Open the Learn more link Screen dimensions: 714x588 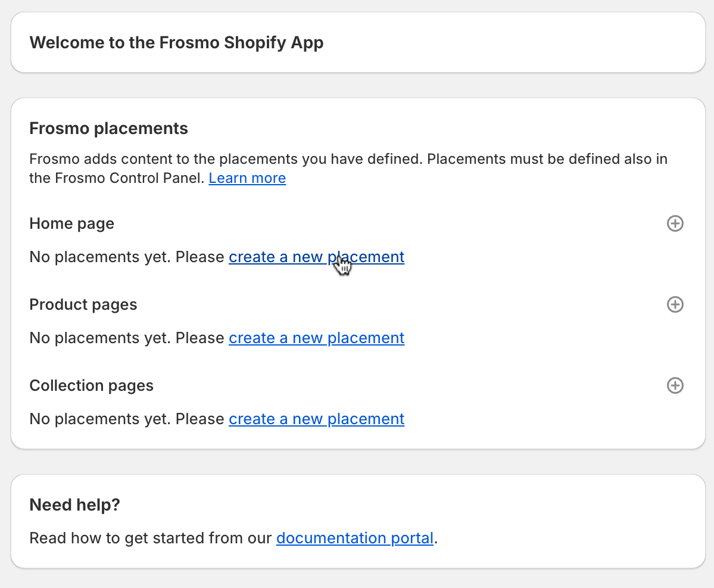coord(247,178)
